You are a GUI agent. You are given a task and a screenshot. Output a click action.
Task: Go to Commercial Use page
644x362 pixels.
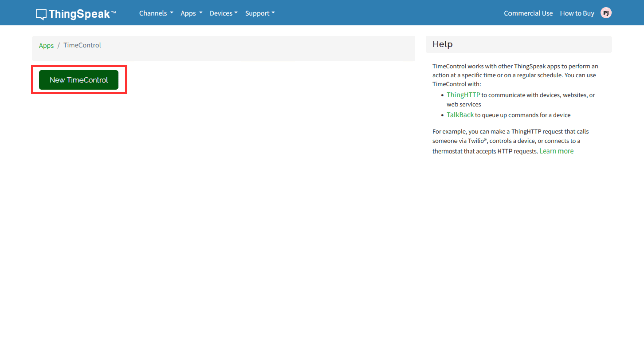[x=528, y=13]
